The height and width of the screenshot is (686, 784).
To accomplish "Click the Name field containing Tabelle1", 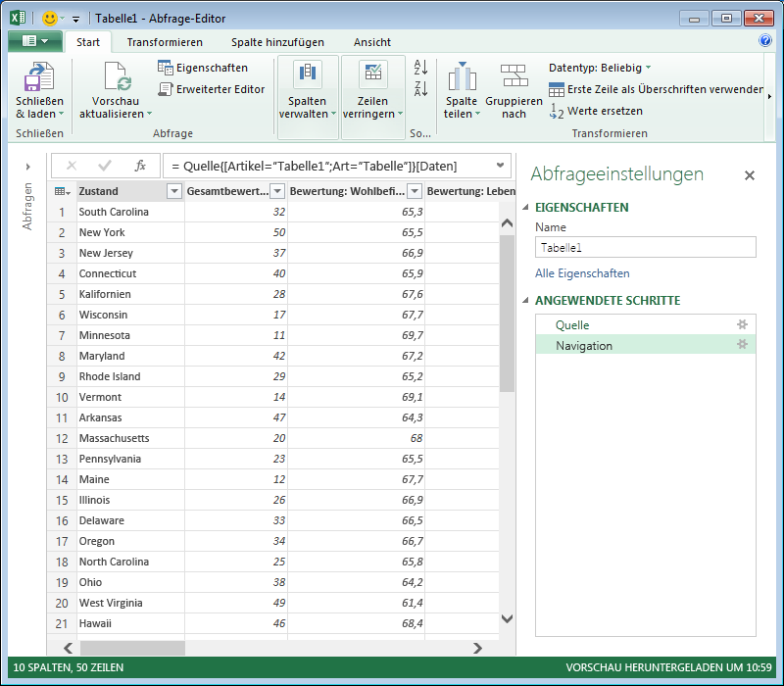I will pyautogui.click(x=645, y=248).
